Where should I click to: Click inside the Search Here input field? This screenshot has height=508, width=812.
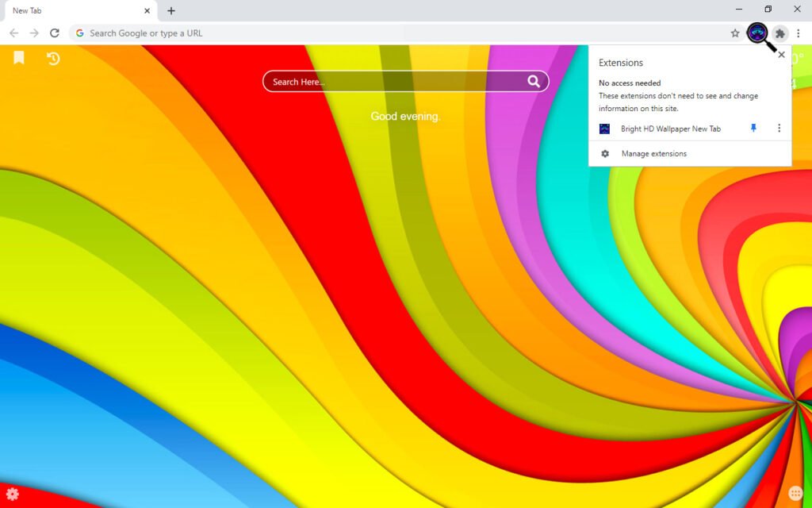pos(381,81)
